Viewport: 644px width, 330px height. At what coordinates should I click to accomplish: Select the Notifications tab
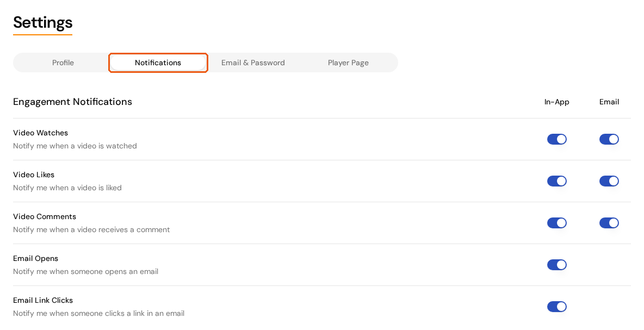click(158, 63)
